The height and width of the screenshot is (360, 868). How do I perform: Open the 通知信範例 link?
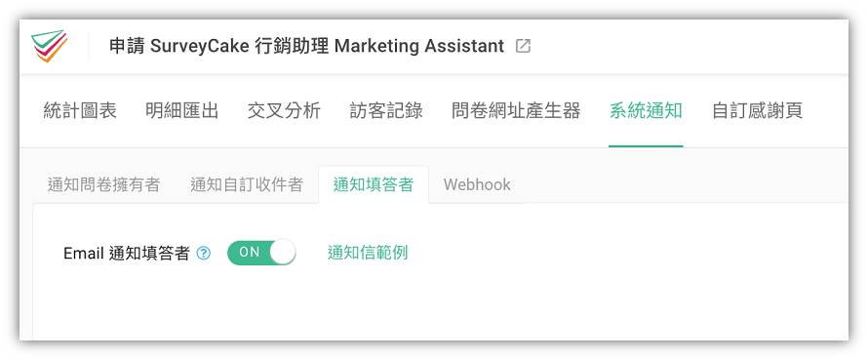(368, 253)
